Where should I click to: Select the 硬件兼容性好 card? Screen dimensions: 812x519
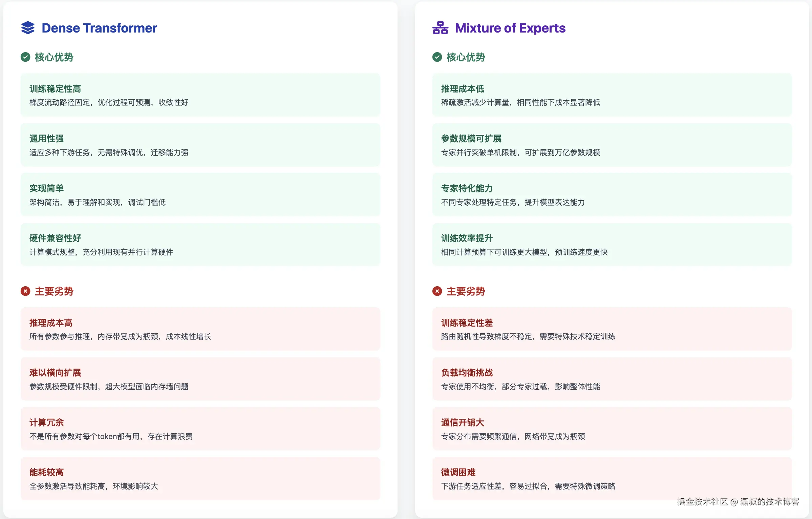200,244
